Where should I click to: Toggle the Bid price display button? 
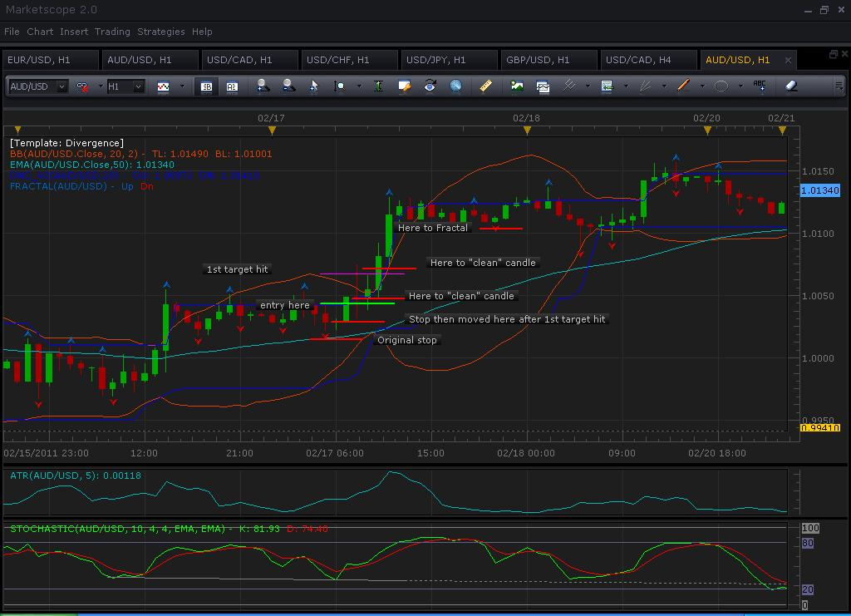pyautogui.click(x=206, y=86)
